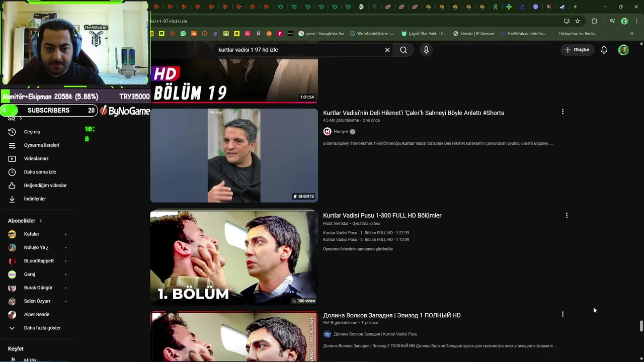The height and width of the screenshot is (362, 644).
Task: Click the Oluştur create button
Action: 577,50
